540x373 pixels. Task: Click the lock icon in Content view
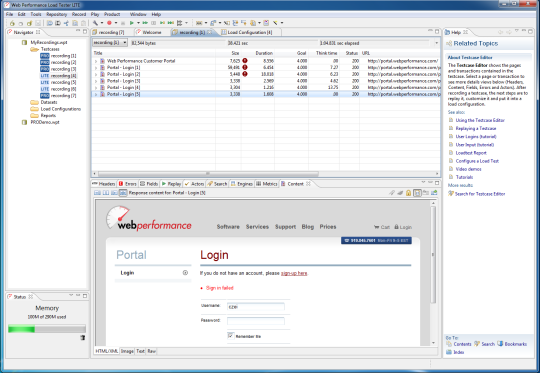[x=408, y=193]
